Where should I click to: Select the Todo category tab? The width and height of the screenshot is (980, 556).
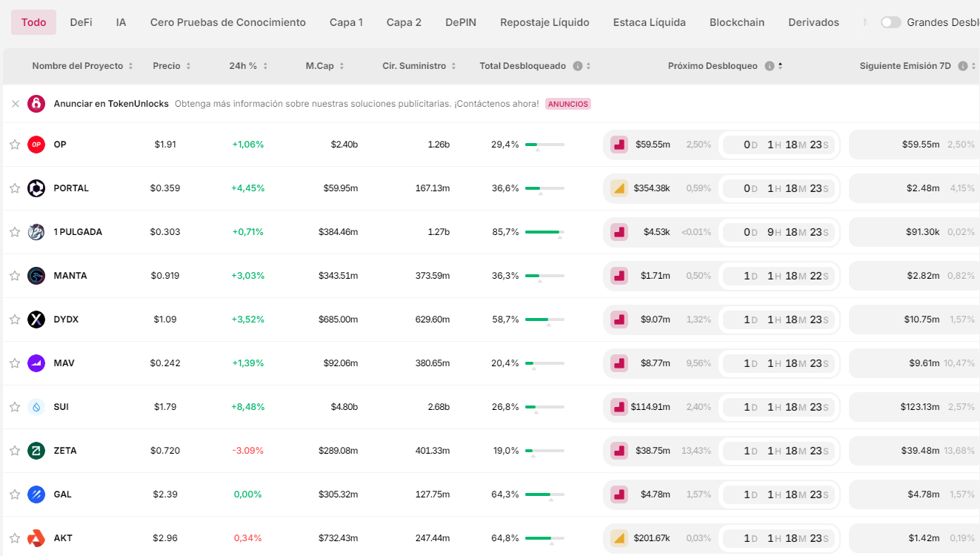click(x=33, y=22)
